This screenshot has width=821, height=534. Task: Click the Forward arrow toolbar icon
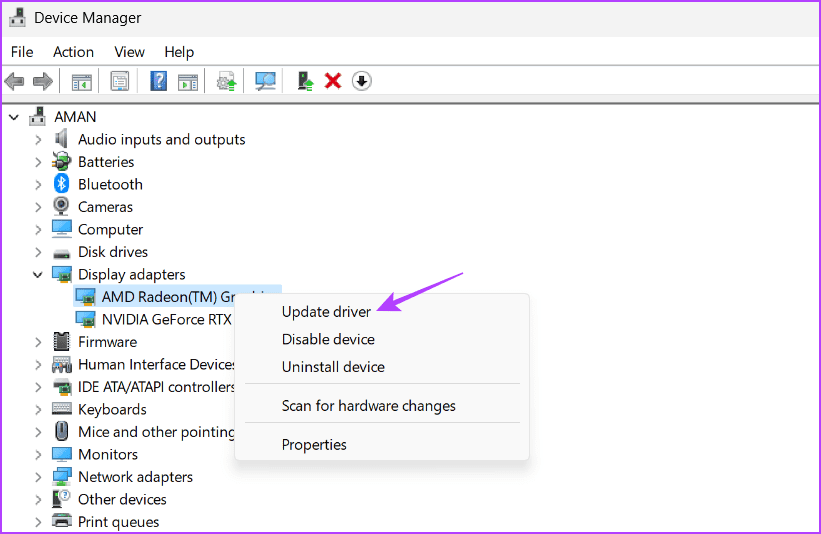click(42, 81)
